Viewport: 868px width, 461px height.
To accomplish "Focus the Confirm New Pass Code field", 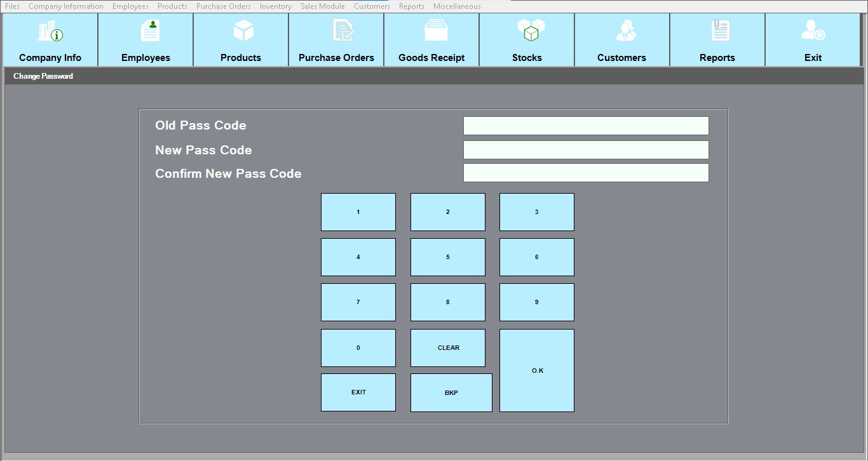I will [x=585, y=173].
